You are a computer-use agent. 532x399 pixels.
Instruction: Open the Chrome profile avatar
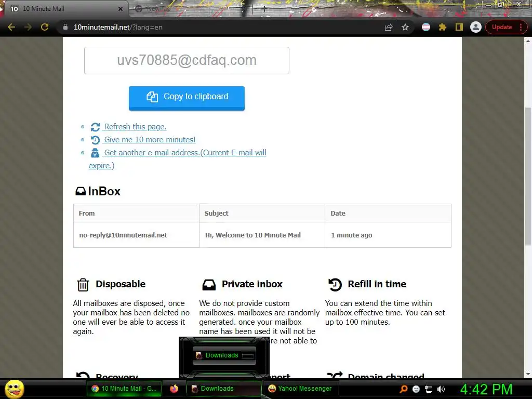pos(476,27)
